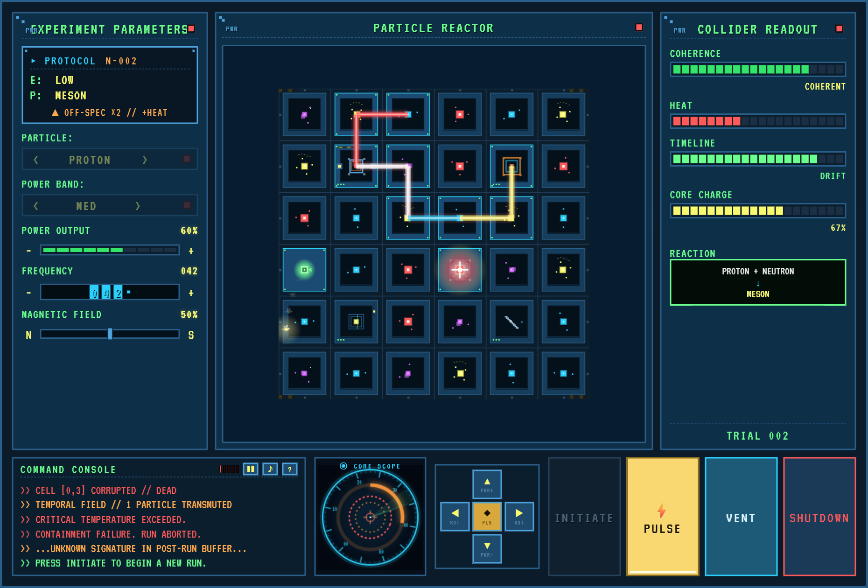This screenshot has height=588, width=868.
Task: Click the frequency 042 digit field
Action: coord(110,292)
